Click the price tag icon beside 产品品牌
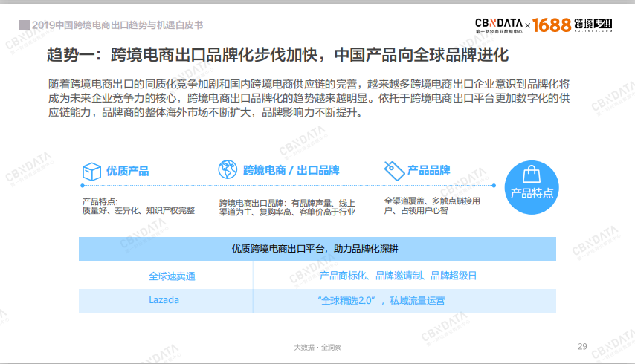 (x=394, y=171)
